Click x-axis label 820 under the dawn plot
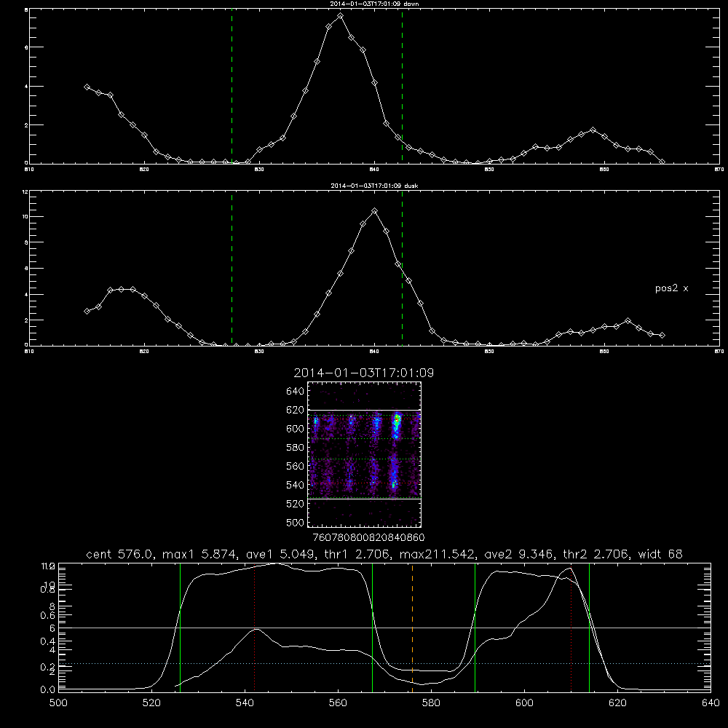Screen dimensions: 728x728 click(144, 170)
